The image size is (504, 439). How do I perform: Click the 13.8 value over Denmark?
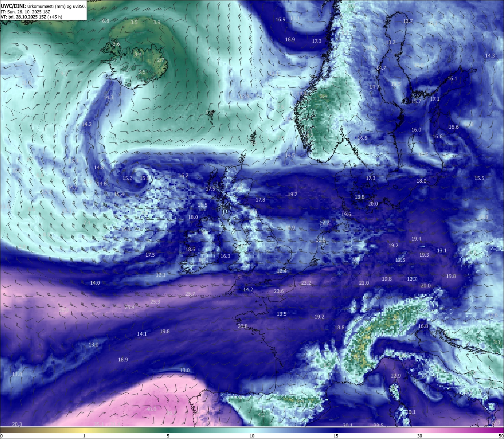click(359, 197)
